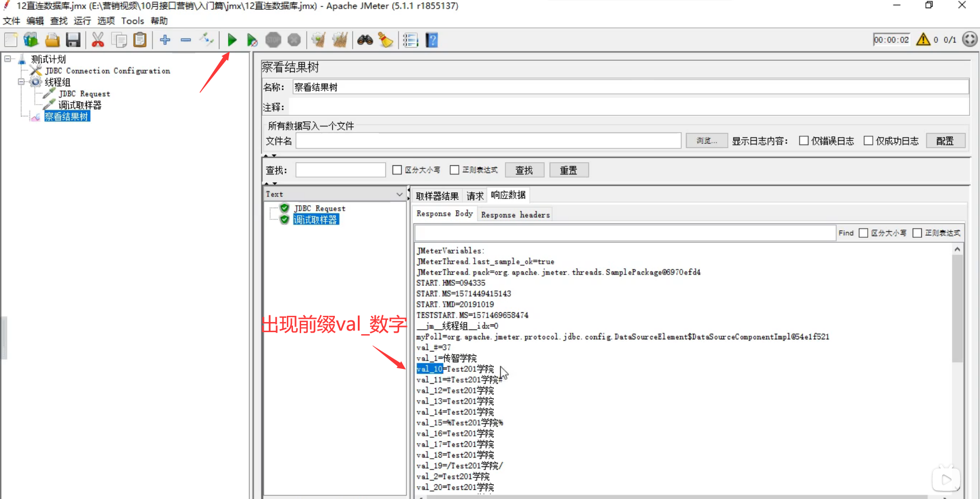Screen dimensions: 980x499
Task: Click the 重置 button
Action: (569, 170)
